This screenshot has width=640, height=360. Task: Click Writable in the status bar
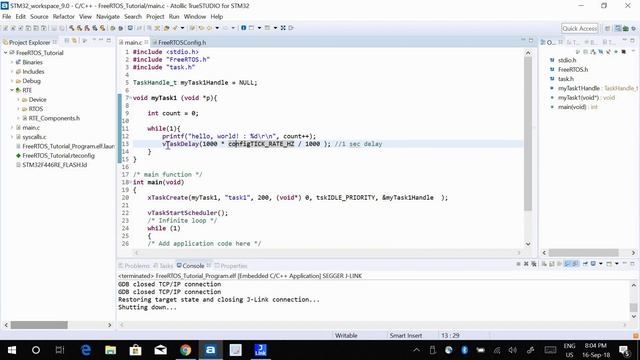click(346, 336)
